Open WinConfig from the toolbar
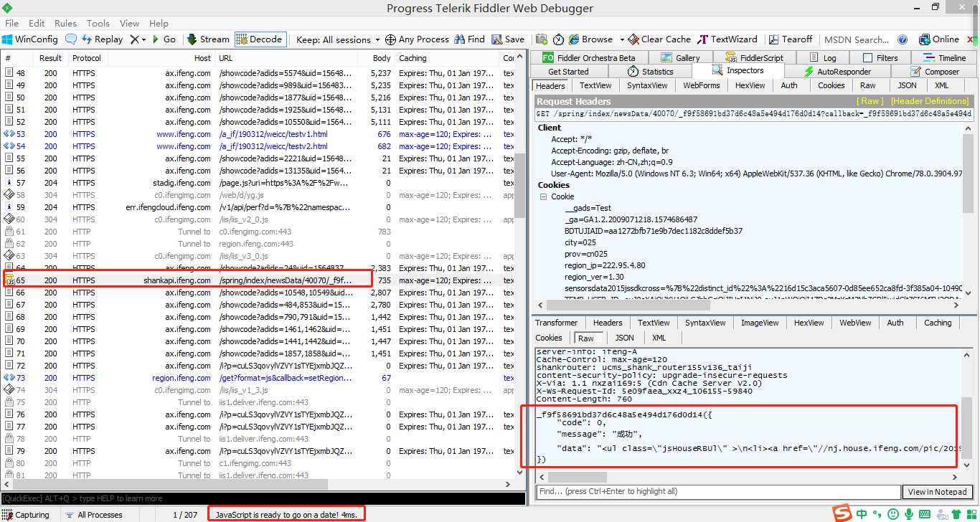 coord(30,39)
